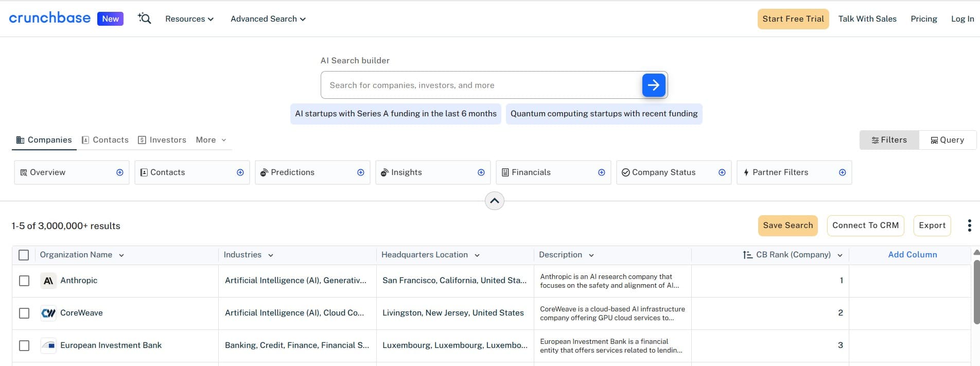Image resolution: width=980 pixels, height=366 pixels.
Task: Open Industries column dropdown
Action: point(271,255)
